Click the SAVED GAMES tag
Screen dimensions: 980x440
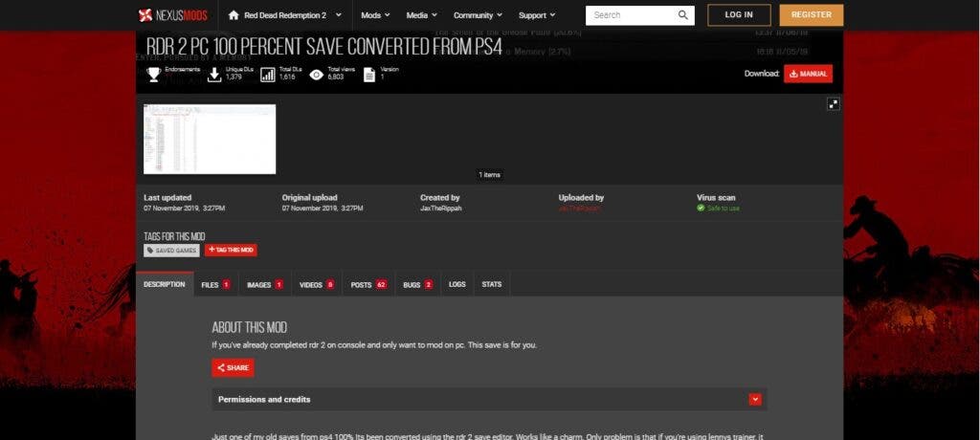coord(172,250)
